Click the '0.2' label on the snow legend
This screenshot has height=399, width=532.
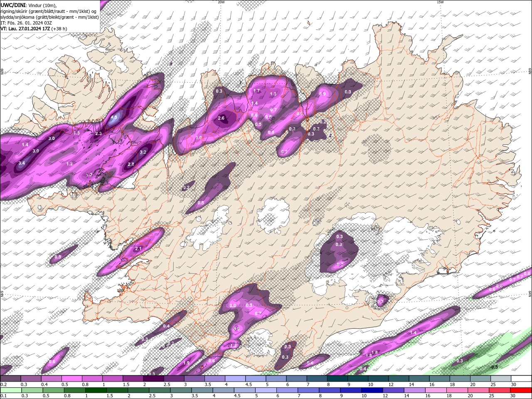click(x=3, y=384)
